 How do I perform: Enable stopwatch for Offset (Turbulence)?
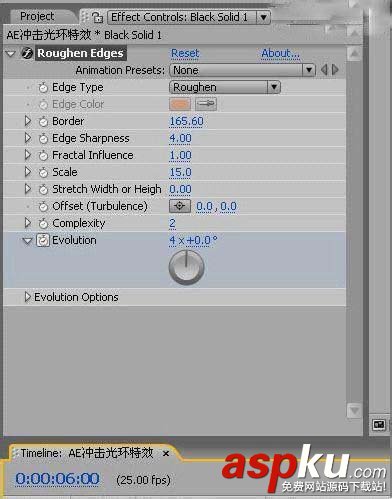(43, 207)
